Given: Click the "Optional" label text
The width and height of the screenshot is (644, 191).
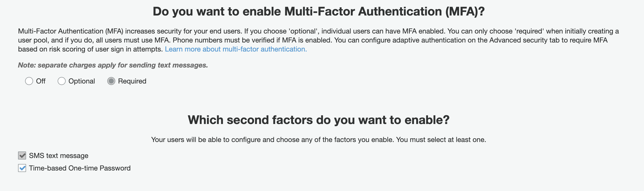Looking at the screenshot, I should (82, 81).
